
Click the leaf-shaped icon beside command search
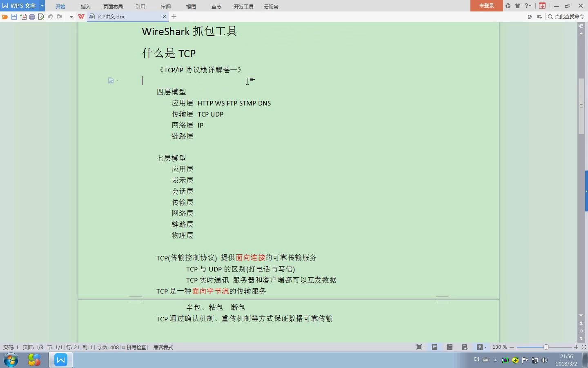(530, 17)
